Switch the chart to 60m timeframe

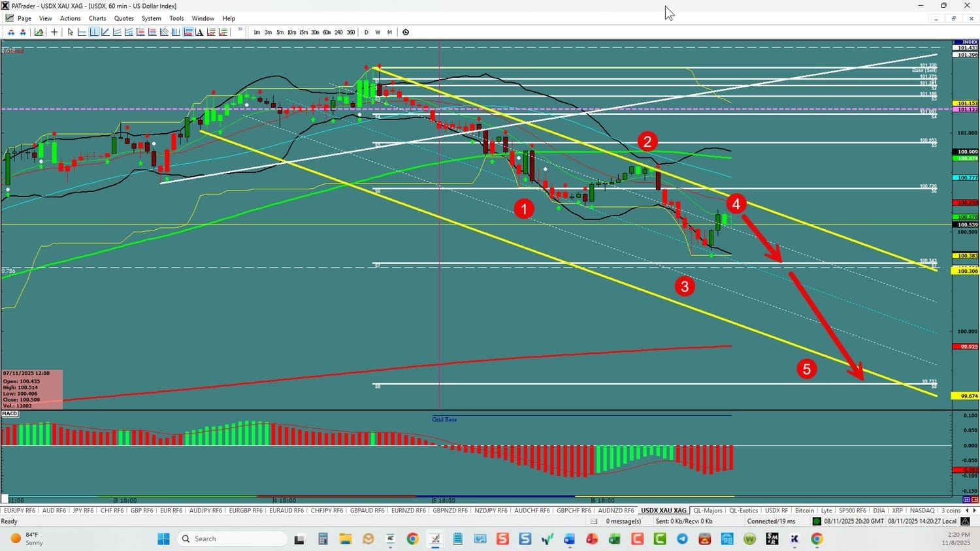point(327,32)
